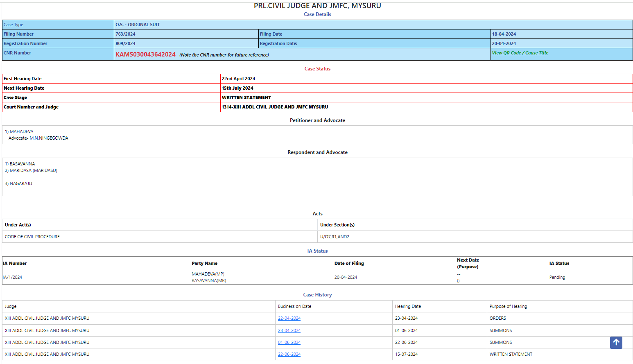Click the Case History section heading
Viewport: 633px width, 364px height.
317,295
